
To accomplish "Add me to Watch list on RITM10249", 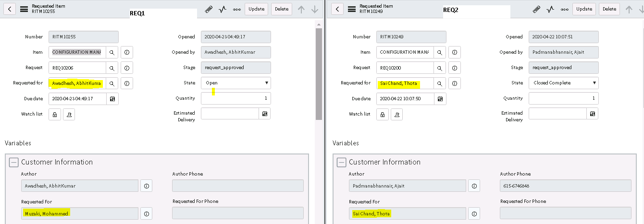I will pos(397,114).
